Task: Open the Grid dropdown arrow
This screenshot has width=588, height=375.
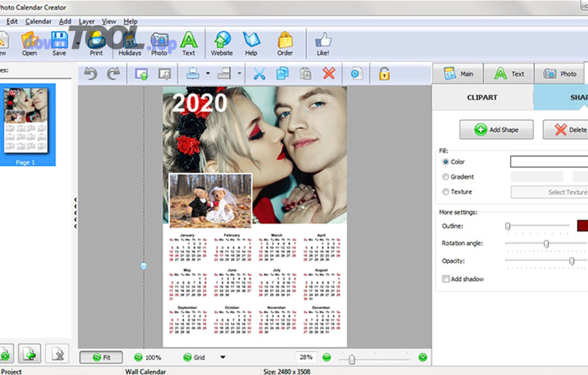Action: tap(223, 357)
